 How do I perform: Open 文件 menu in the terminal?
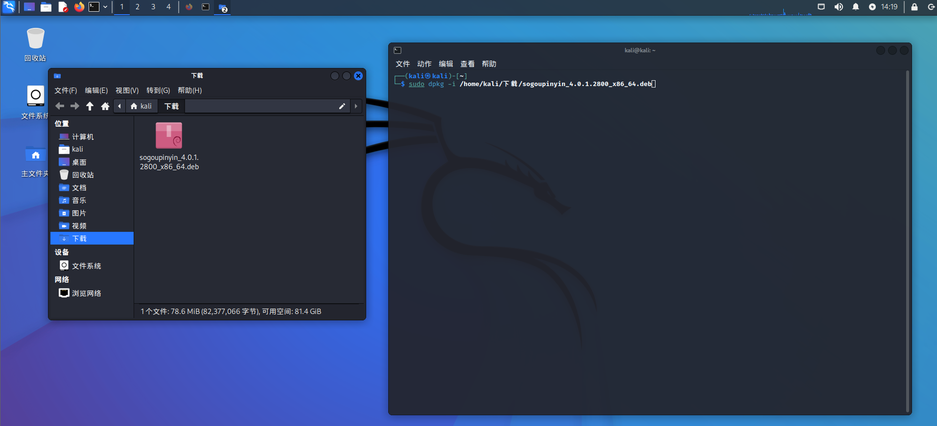pyautogui.click(x=403, y=64)
